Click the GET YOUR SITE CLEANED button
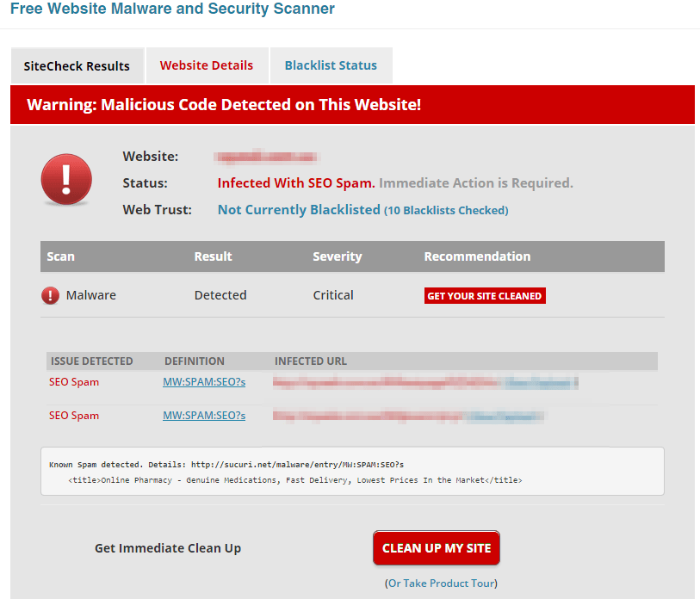Screen dimensions: 700x599 click(x=484, y=295)
